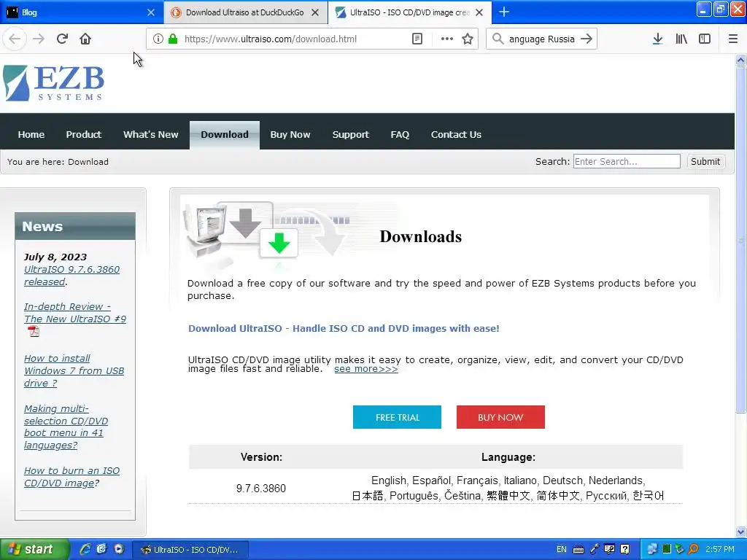Image resolution: width=747 pixels, height=560 pixels.
Task: Click the help question mark tray icon
Action: point(625,550)
